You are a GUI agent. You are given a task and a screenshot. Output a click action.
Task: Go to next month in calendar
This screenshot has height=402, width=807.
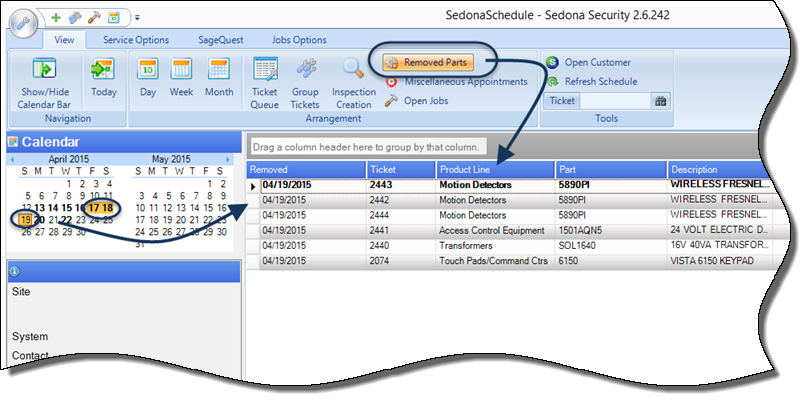(229, 160)
